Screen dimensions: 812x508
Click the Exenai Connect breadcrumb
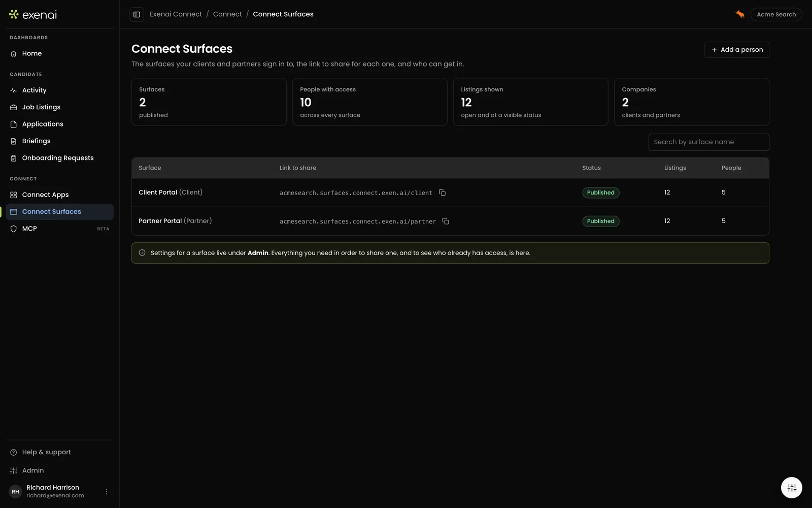point(176,14)
